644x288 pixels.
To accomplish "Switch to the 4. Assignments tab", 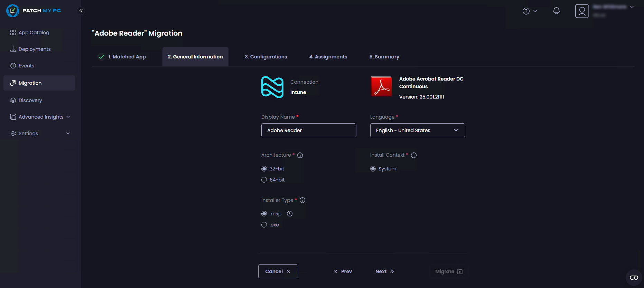I will point(328,57).
